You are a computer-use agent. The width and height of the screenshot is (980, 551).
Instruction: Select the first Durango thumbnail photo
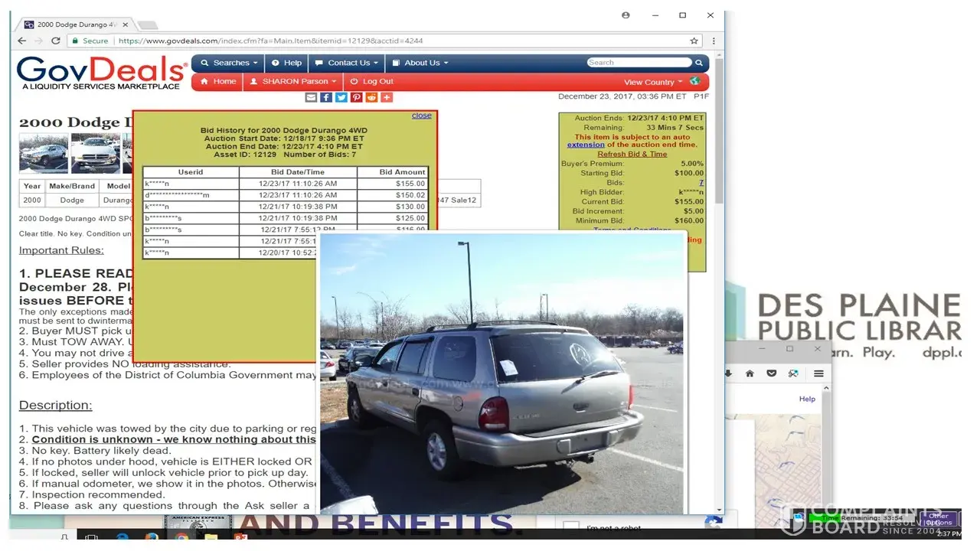tap(44, 153)
